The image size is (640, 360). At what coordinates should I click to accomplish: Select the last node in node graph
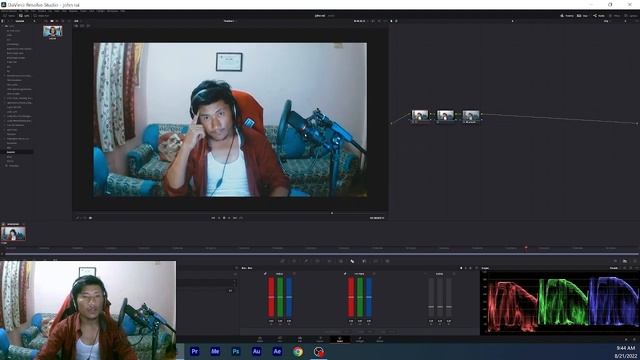(471, 115)
